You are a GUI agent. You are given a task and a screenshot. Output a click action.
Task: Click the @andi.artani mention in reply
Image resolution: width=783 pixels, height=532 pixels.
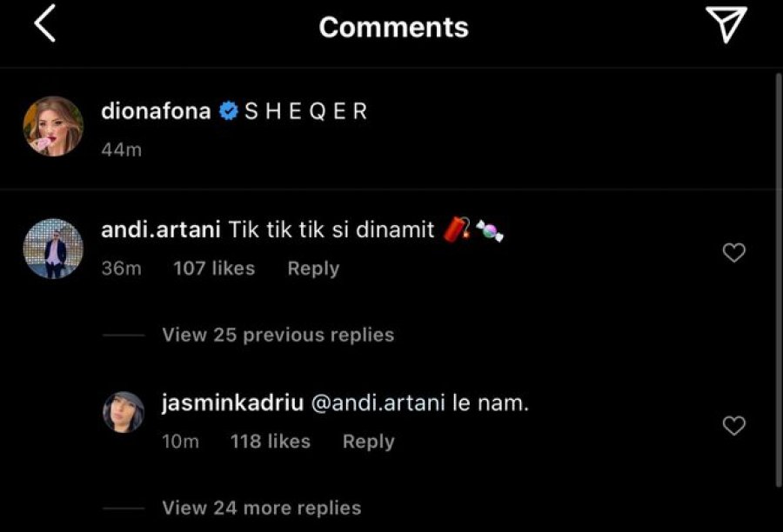pos(378,403)
